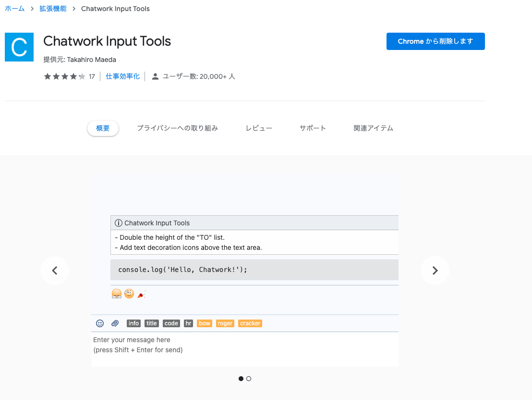Image resolution: width=532 pixels, height=407 pixels.
Task: Select the second carousel dot
Action: [249, 379]
